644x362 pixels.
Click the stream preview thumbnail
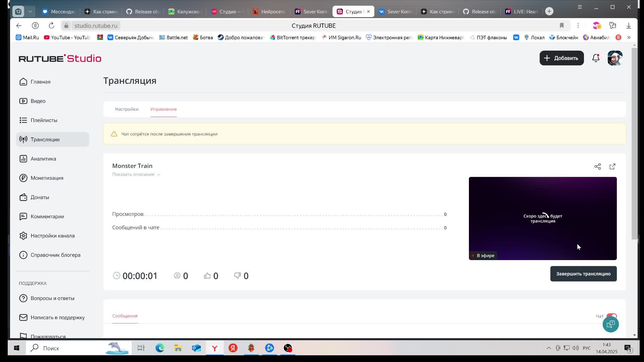click(x=542, y=218)
